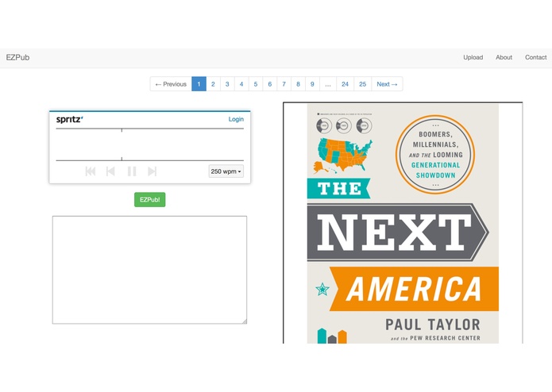The height and width of the screenshot is (392, 552).
Task: Click the rewind-to-start icon in Spritz player
Action: (x=91, y=171)
